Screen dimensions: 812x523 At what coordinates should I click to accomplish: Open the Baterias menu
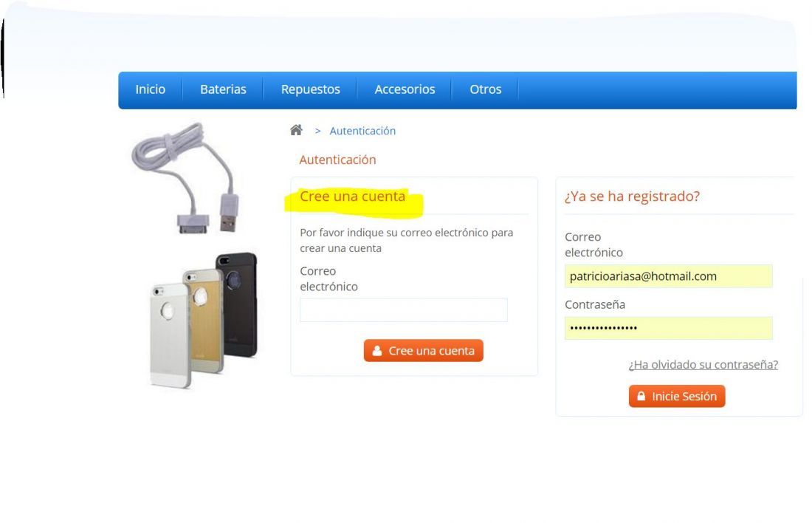223,89
